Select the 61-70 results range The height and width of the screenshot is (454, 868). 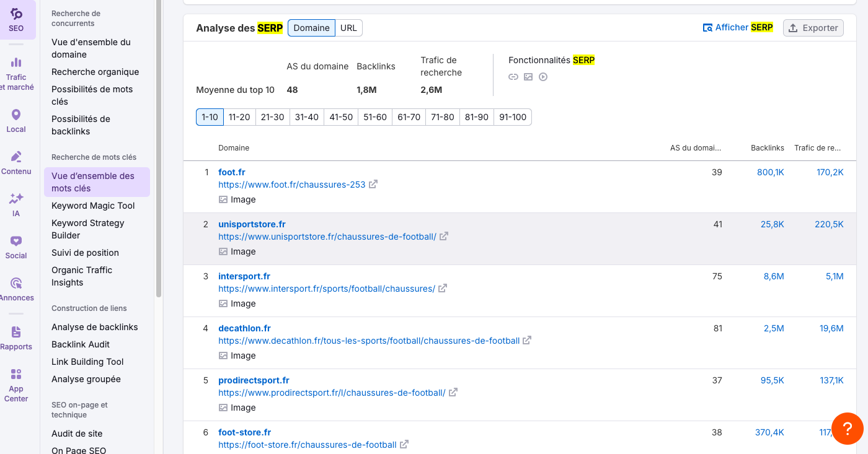click(409, 117)
